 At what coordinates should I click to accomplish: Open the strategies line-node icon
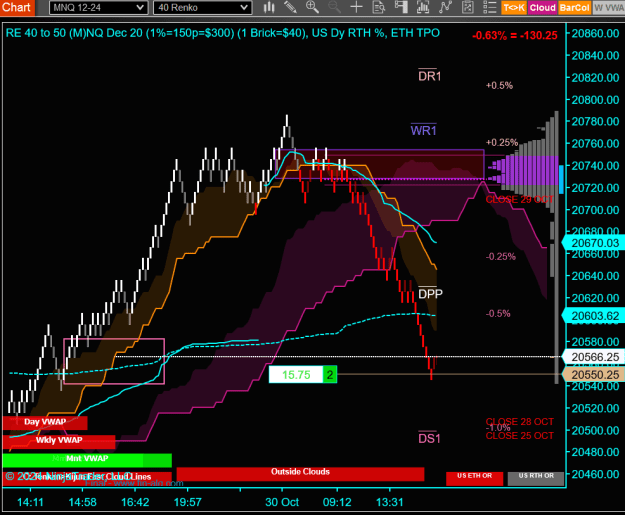click(x=445, y=7)
